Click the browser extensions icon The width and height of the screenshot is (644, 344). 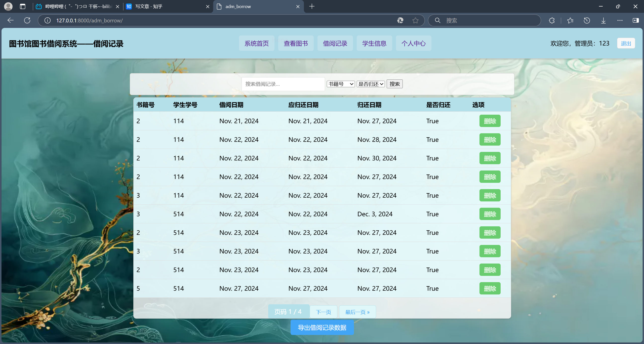tap(552, 20)
